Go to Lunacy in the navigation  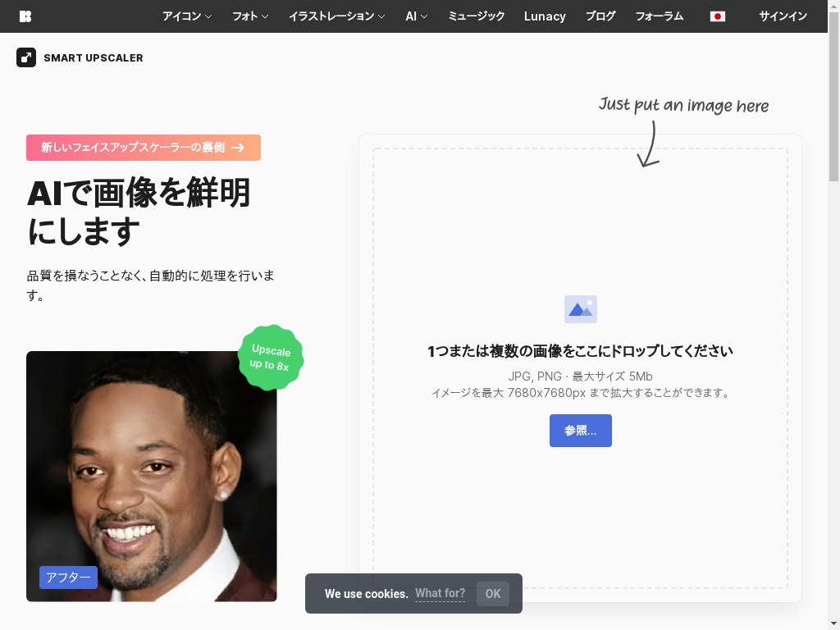(x=545, y=16)
